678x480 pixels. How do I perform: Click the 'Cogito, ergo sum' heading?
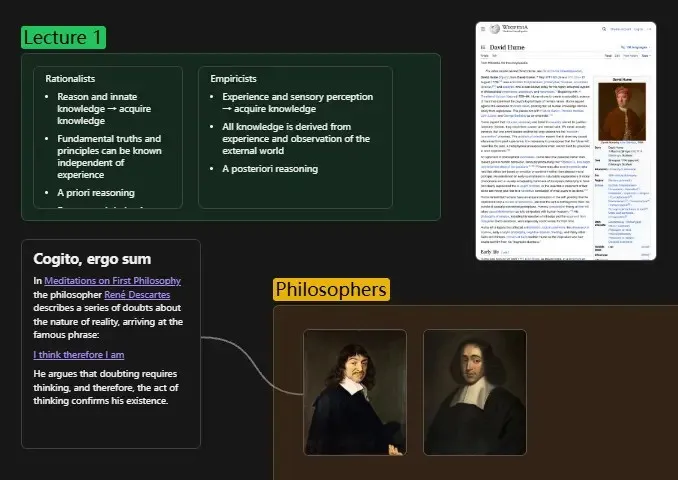point(92,259)
